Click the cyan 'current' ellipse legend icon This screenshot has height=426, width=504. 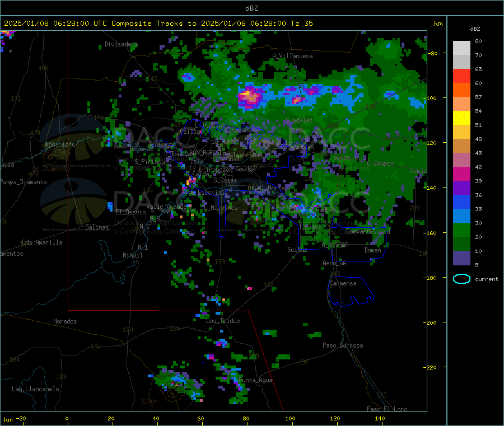coord(461,279)
